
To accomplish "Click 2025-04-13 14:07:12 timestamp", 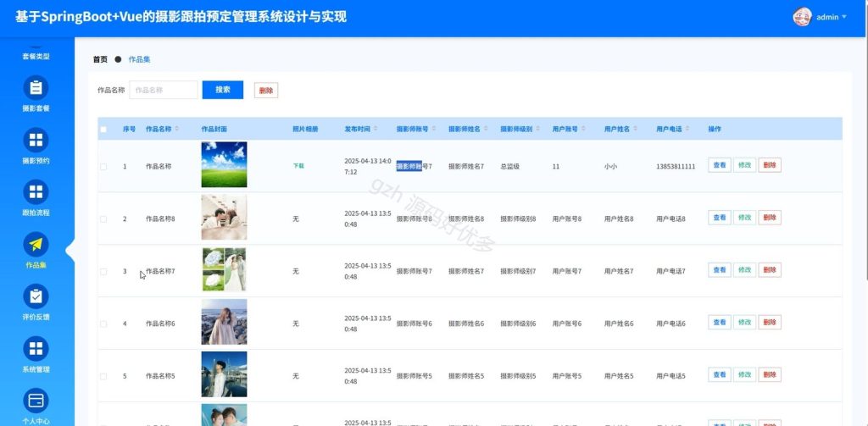I will point(368,167).
